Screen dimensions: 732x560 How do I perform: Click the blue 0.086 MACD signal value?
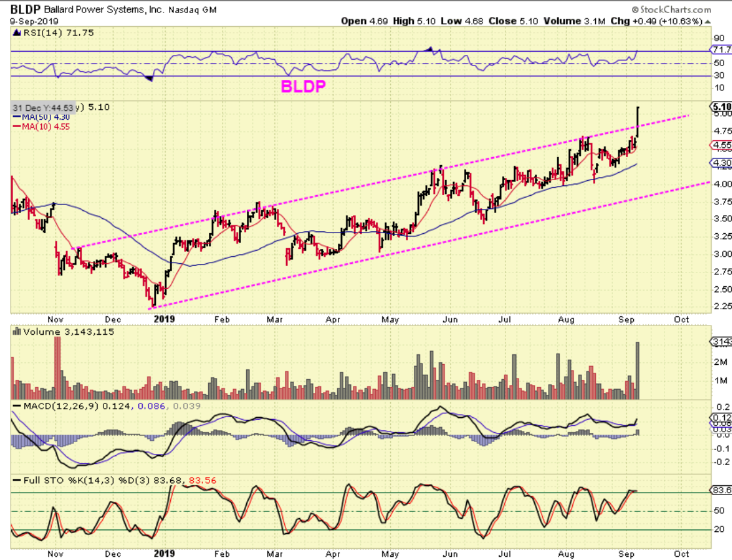[x=152, y=406]
